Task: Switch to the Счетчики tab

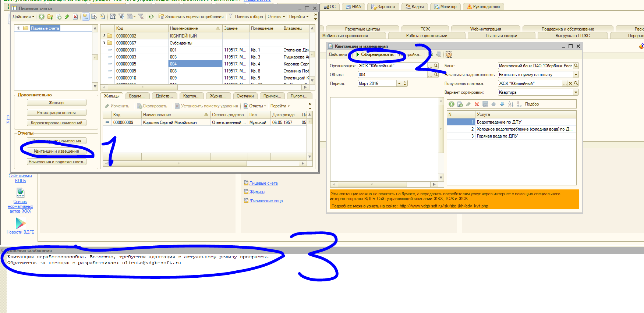Action: (245, 96)
